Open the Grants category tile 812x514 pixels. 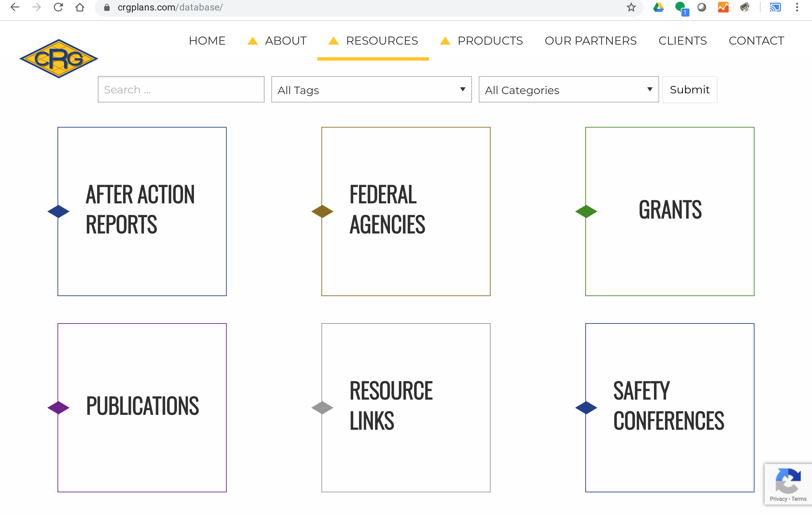[x=670, y=211]
